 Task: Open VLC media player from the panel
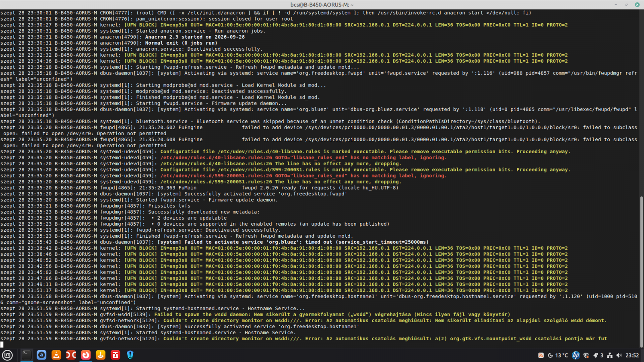[56, 355]
